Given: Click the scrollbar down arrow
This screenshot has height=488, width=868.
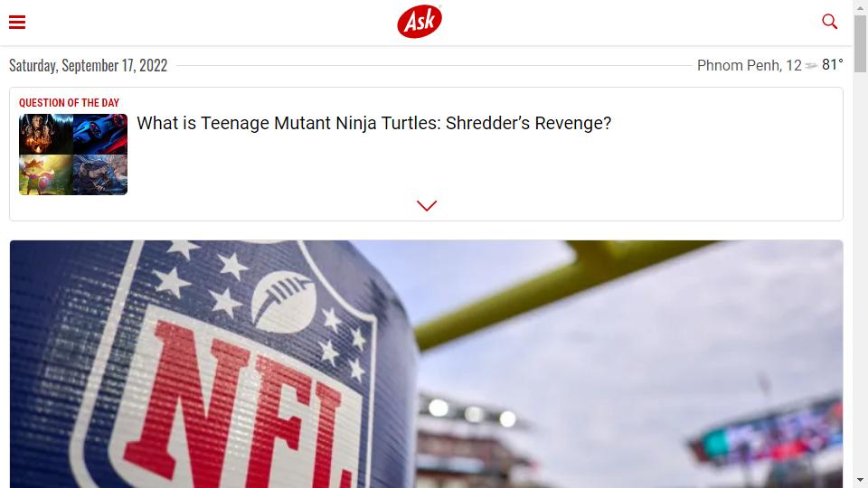Looking at the screenshot, I should point(860,480).
